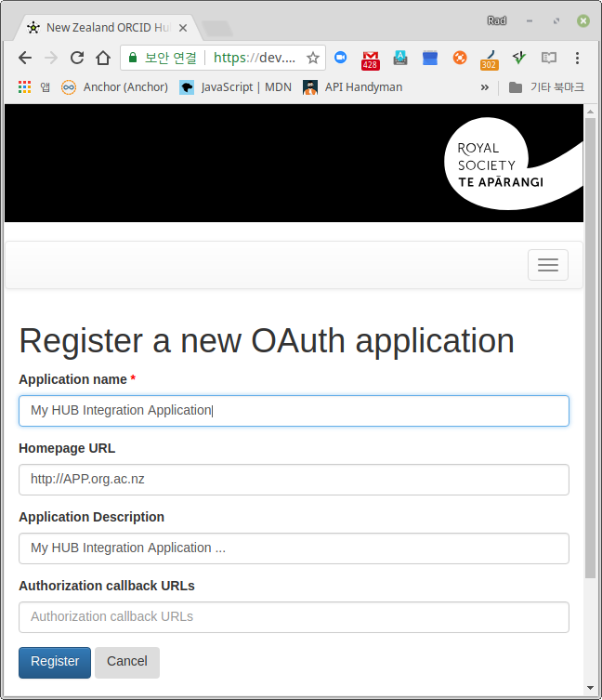Click the address bar URL
The width and height of the screenshot is (602, 700).
pyautogui.click(x=254, y=58)
